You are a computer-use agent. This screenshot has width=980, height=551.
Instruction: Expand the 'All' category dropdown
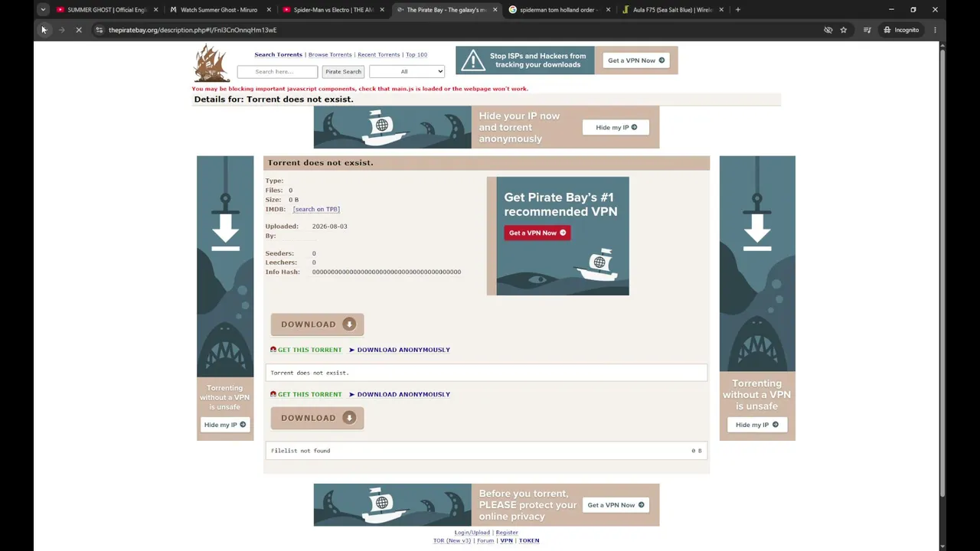click(x=407, y=72)
